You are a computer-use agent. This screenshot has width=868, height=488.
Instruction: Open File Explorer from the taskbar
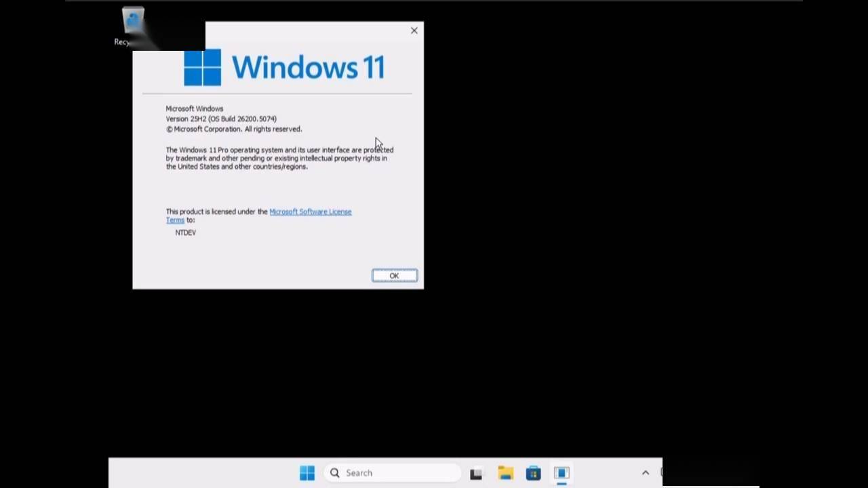pyautogui.click(x=505, y=473)
